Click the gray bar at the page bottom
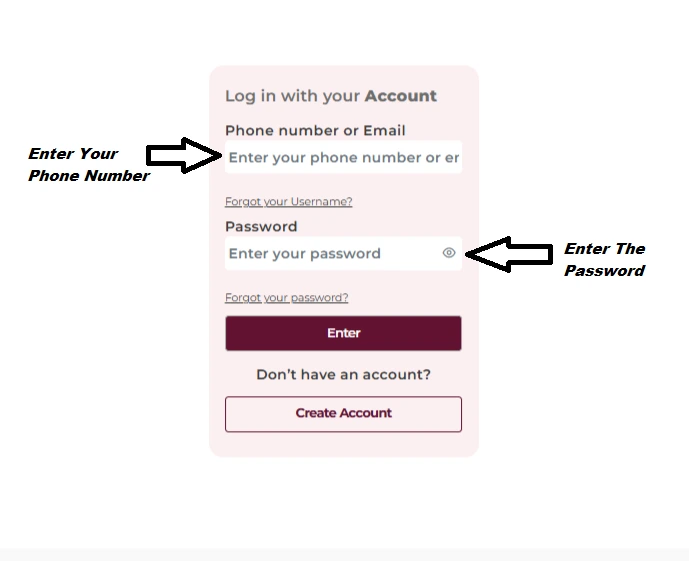The width and height of the screenshot is (689, 561). [x=344, y=554]
